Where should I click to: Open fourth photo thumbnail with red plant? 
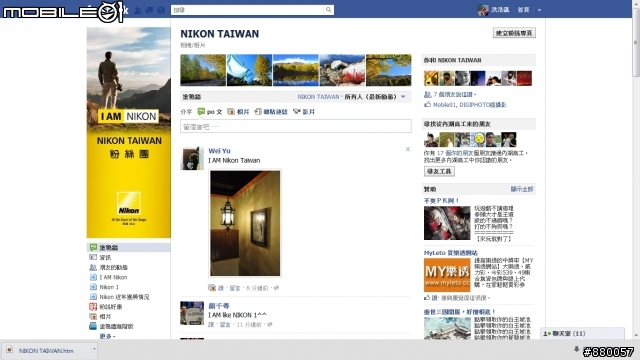(x=342, y=70)
